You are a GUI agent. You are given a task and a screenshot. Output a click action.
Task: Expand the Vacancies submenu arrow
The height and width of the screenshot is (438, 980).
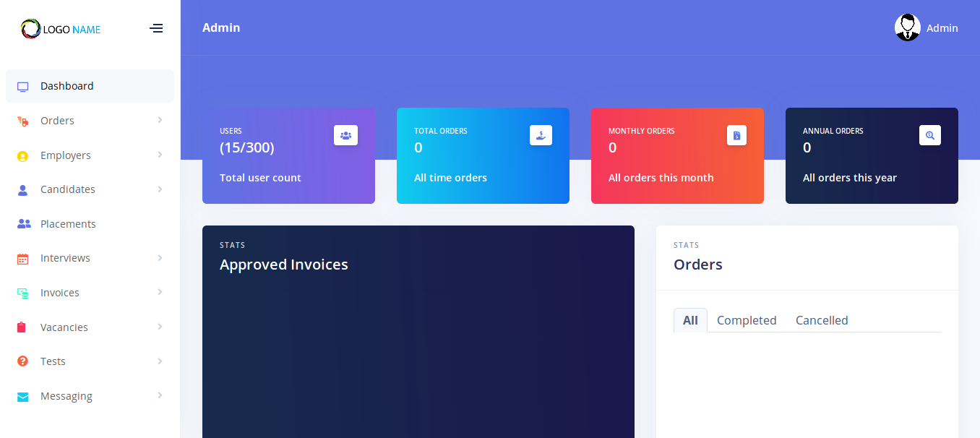(x=160, y=327)
